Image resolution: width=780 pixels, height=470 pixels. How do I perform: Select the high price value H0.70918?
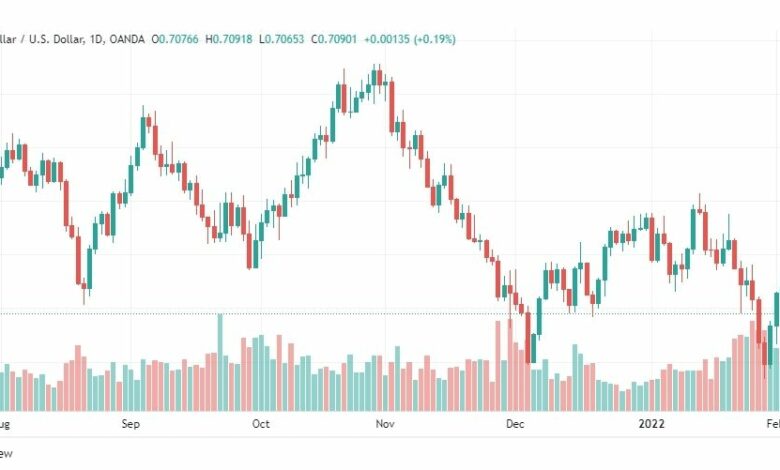coord(229,39)
